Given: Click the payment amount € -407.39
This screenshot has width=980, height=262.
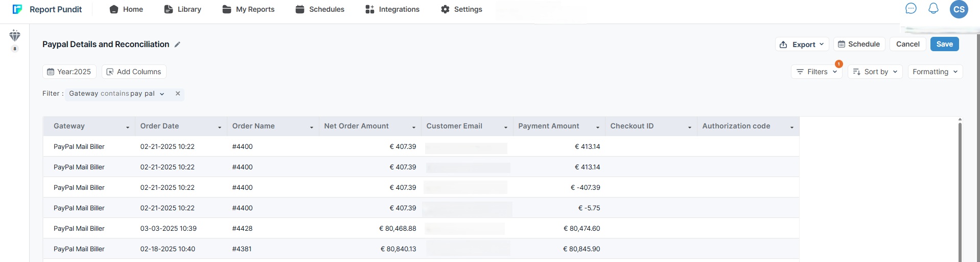Looking at the screenshot, I should click(586, 187).
